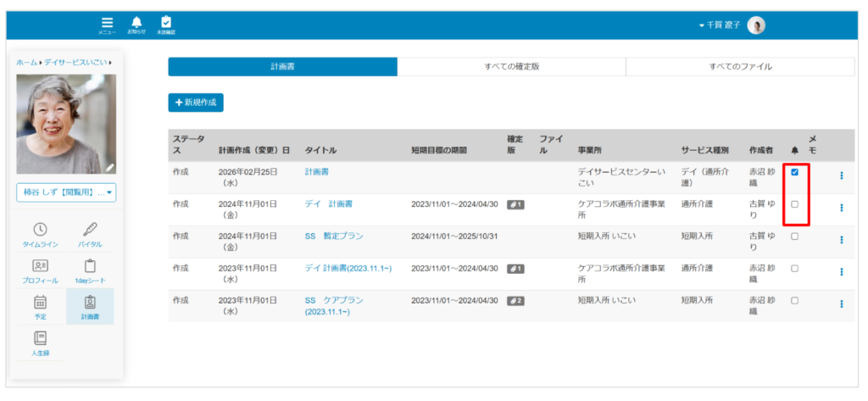Click the サービス種別 column header
Screen dimensions: 868x401
[704, 150]
